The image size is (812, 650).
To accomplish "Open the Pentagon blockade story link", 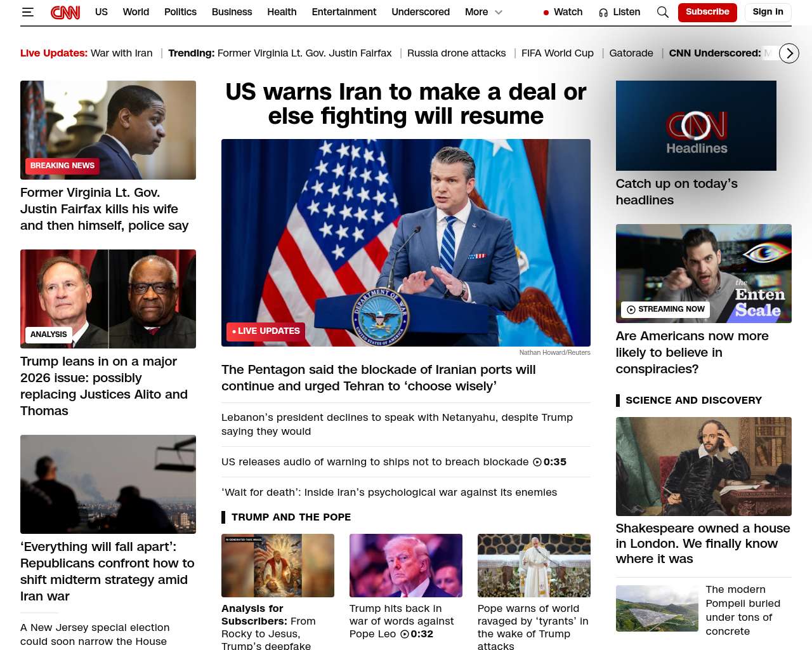I will [x=379, y=378].
